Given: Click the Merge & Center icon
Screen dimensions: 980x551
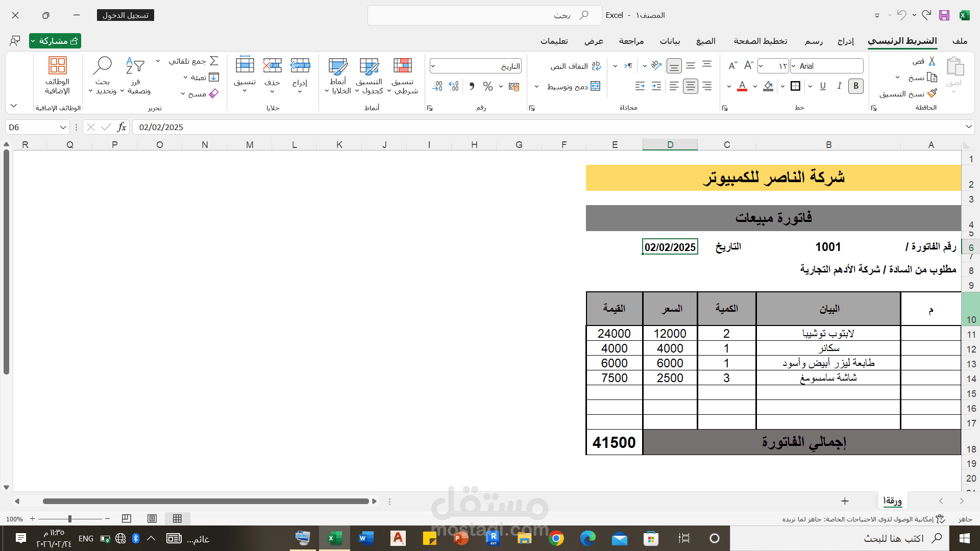Looking at the screenshot, I should pos(595,86).
